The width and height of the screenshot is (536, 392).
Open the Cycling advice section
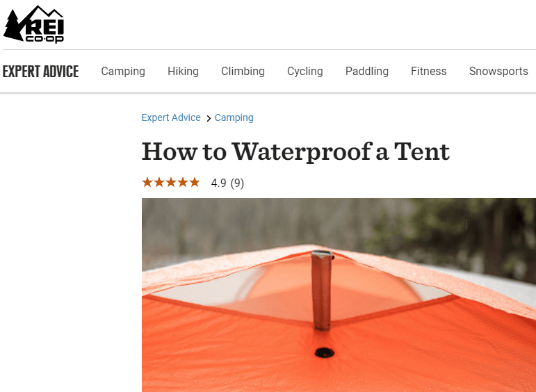click(304, 72)
